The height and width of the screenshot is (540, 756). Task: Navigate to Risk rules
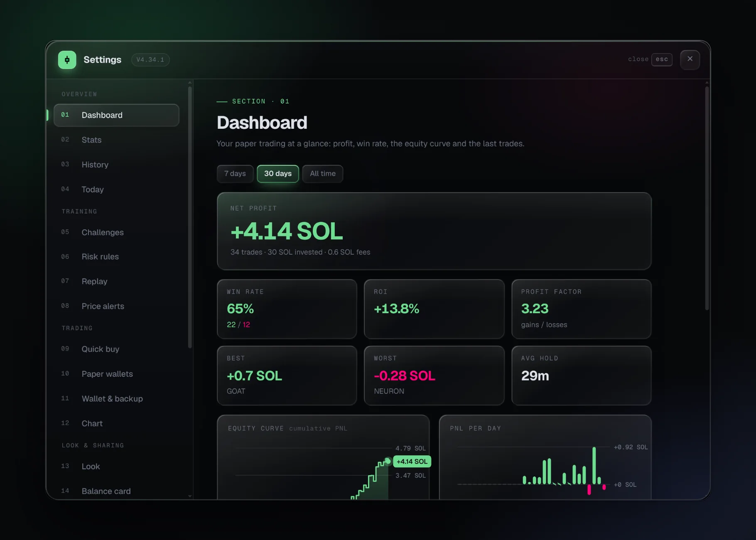[x=116, y=257]
